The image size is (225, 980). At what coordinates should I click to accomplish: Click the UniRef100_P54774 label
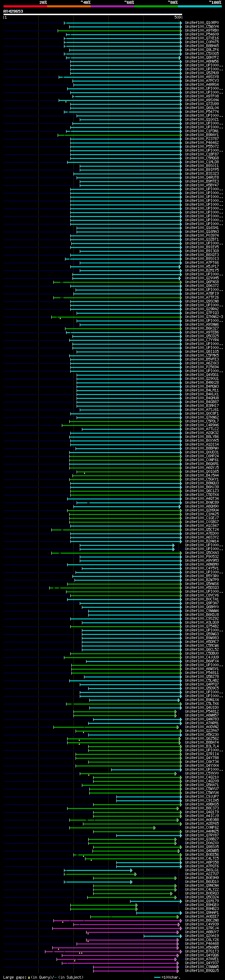click(x=202, y=112)
